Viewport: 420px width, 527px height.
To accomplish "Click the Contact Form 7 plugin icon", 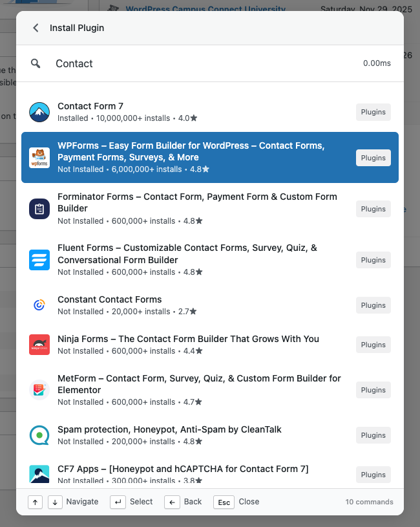I will (x=39, y=111).
